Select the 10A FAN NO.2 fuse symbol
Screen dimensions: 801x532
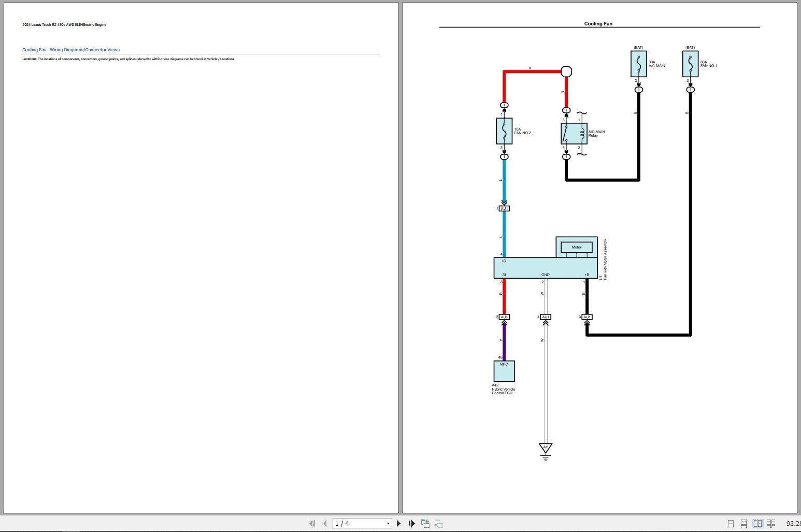tap(503, 131)
